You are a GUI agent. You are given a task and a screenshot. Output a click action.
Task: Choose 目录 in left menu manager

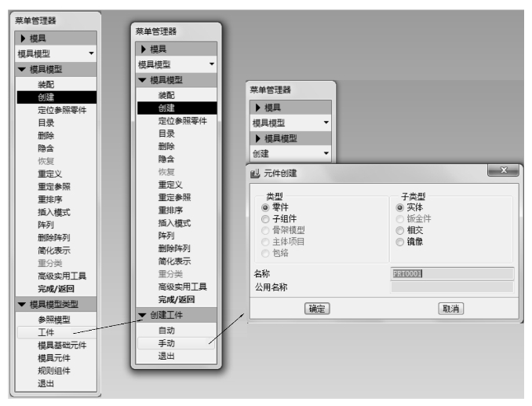click(x=46, y=123)
